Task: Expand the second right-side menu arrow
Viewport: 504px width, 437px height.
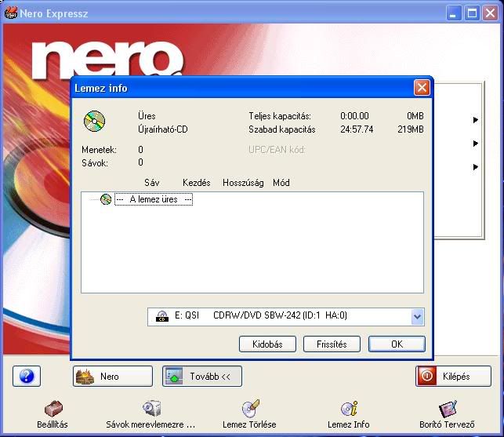Action: (x=475, y=144)
